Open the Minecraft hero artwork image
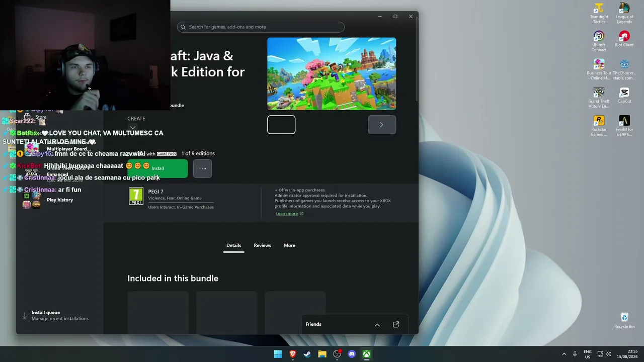 pos(332,73)
